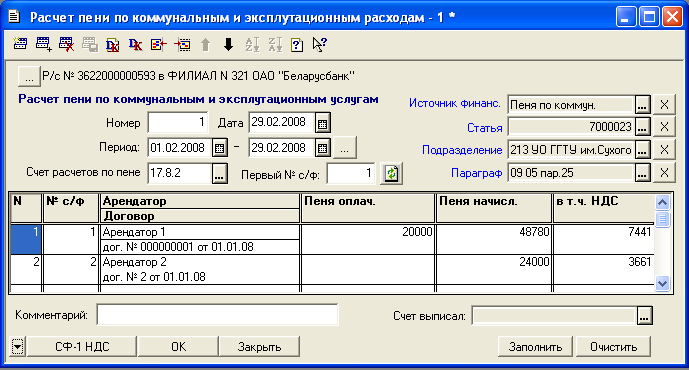The image size is (689, 370).
Task: Click the Очистить button
Action: [613, 347]
